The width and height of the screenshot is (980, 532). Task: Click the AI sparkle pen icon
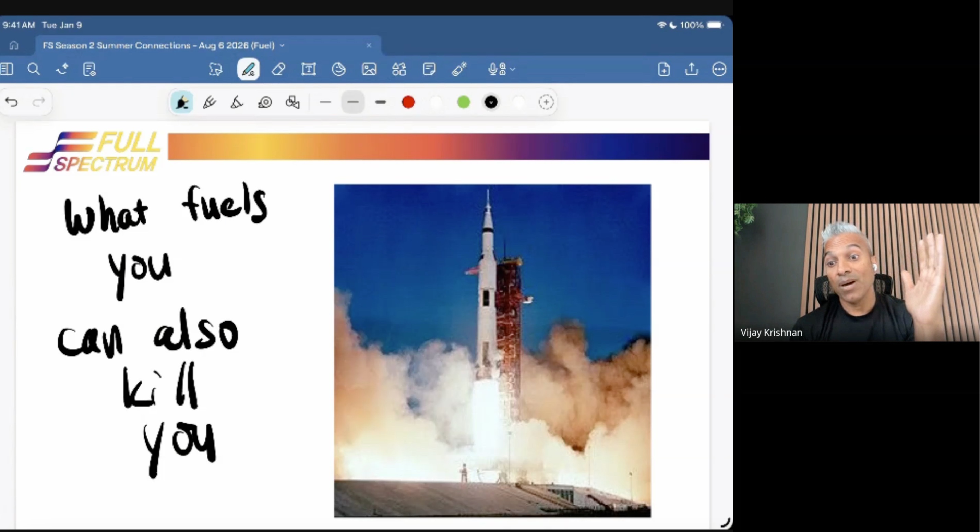(62, 69)
